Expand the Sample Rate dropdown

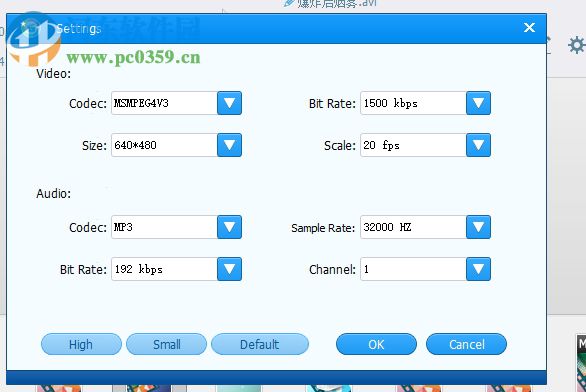[478, 227]
